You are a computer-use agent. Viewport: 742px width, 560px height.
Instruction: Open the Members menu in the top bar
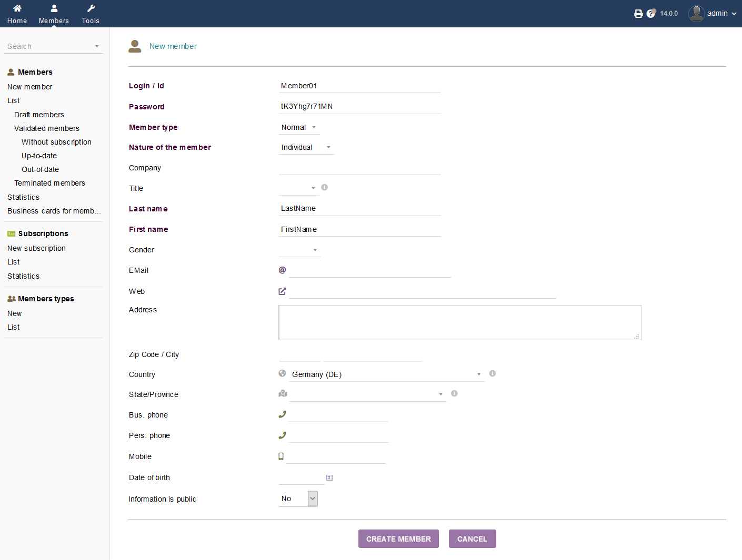click(x=54, y=13)
